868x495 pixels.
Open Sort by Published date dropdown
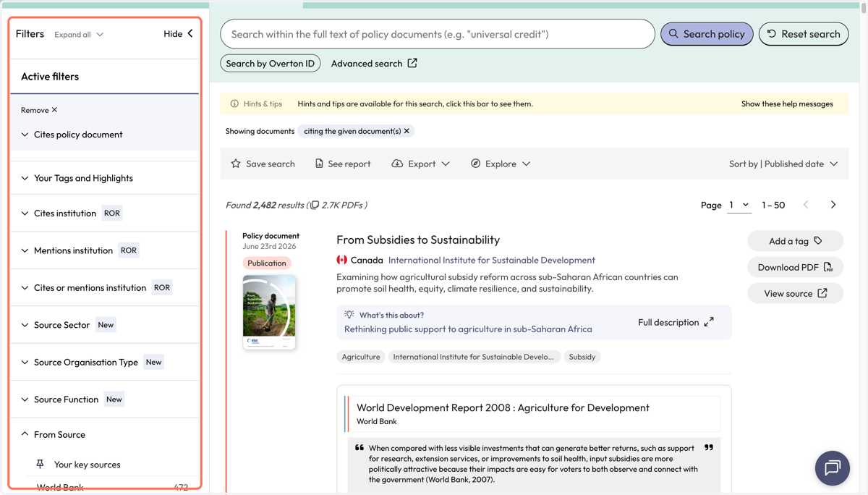coord(783,164)
